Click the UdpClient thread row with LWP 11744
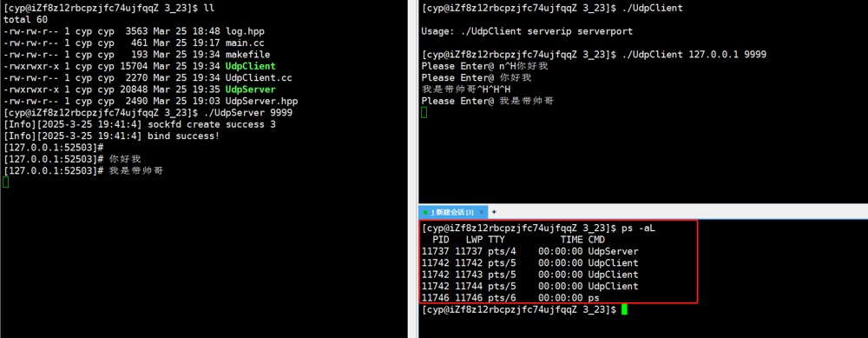Viewport: 868px width, 338px height. pos(529,286)
